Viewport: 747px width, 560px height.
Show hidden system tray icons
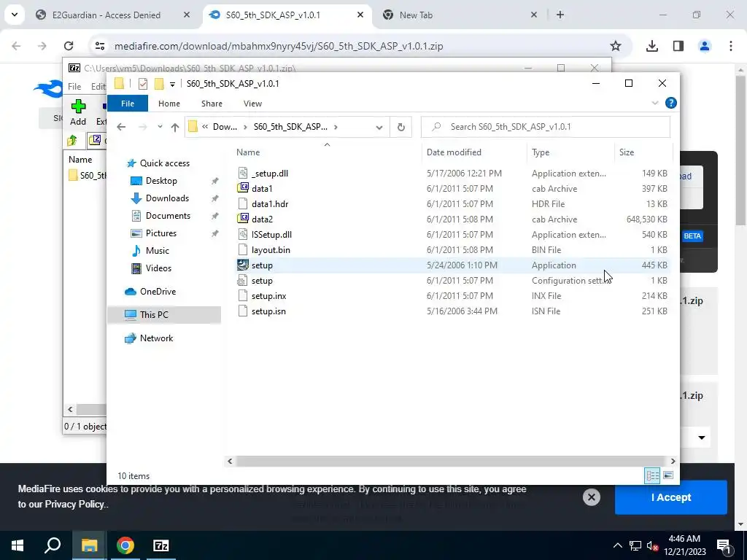tap(617, 545)
